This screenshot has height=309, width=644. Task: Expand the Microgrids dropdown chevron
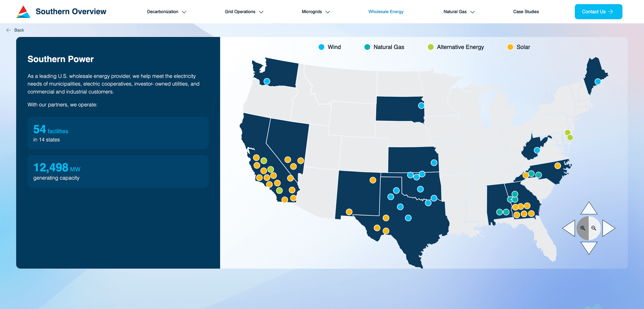328,12
